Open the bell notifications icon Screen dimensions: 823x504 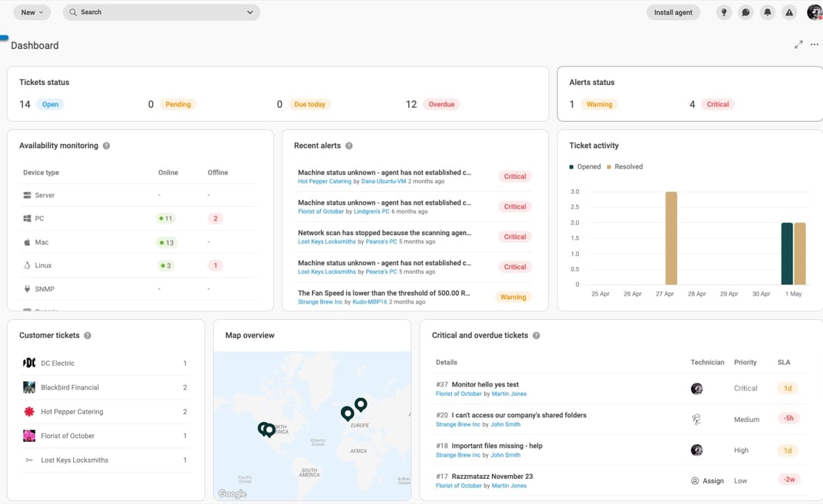768,12
